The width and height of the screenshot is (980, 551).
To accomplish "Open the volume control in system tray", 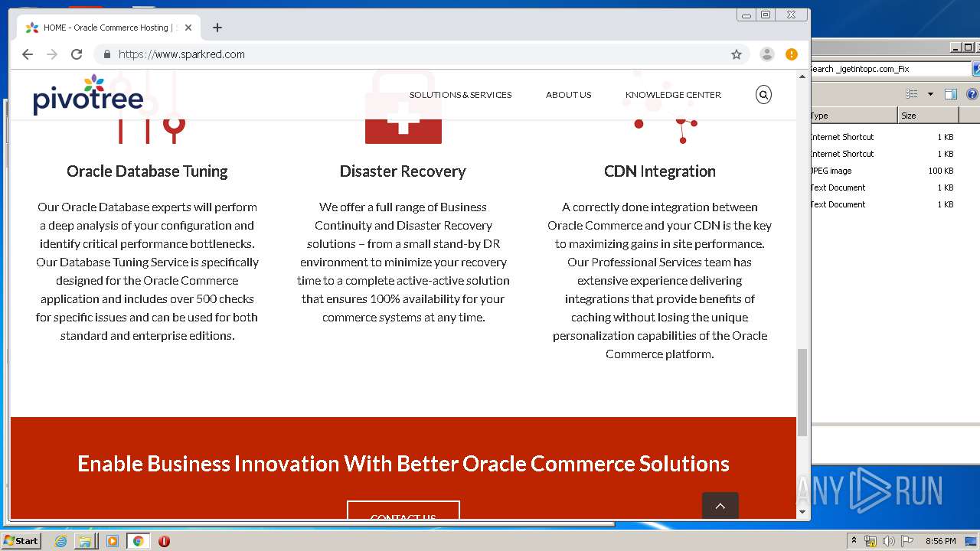I will tap(889, 541).
